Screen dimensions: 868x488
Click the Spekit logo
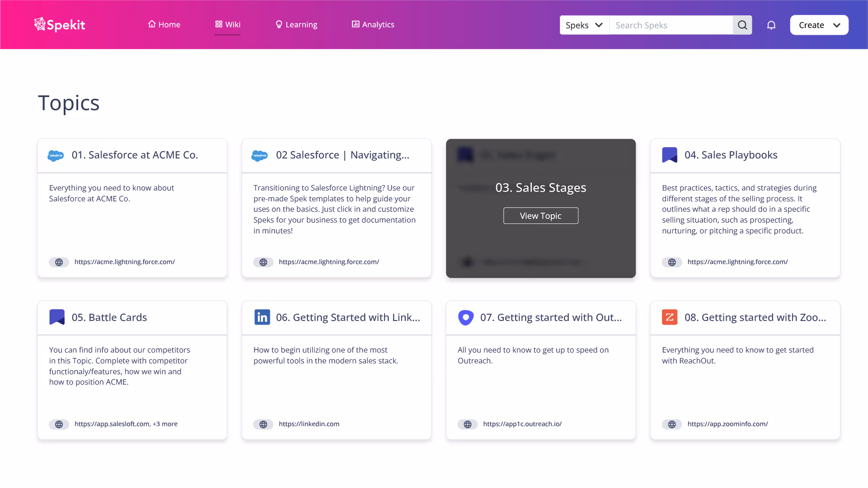(60, 25)
